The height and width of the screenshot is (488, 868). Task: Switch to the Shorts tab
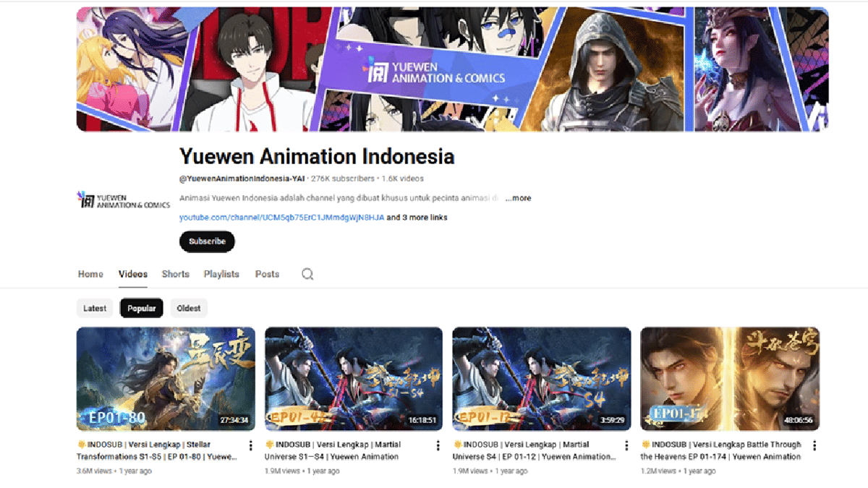pyautogui.click(x=175, y=274)
